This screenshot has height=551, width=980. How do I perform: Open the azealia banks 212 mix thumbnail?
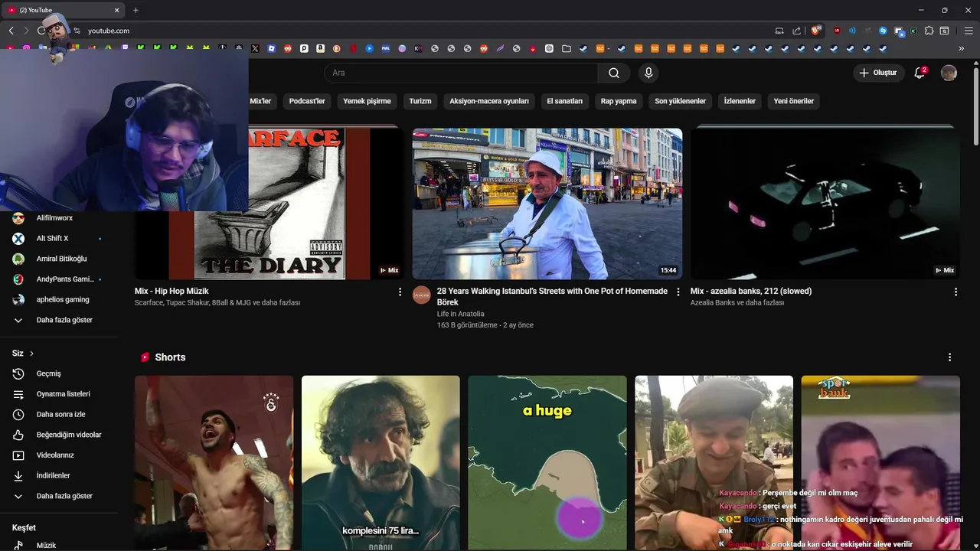[825, 204]
